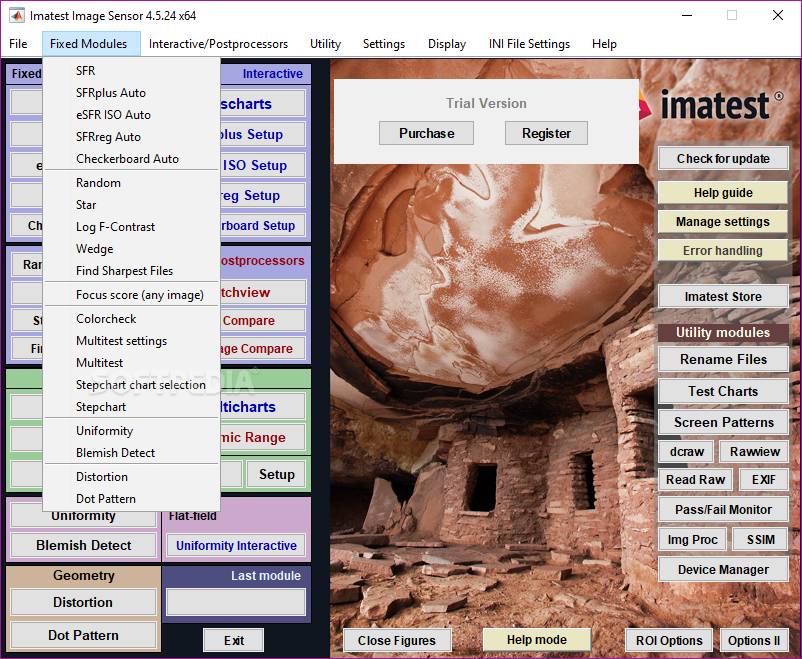The image size is (802, 659).
Task: Open Options II
Action: [x=754, y=641]
